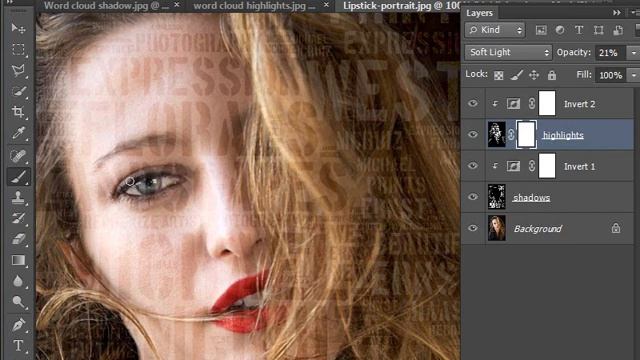Viewport: 640px width, 360px height.
Task: Click the Invert 2 adjustment icon
Action: (513, 104)
